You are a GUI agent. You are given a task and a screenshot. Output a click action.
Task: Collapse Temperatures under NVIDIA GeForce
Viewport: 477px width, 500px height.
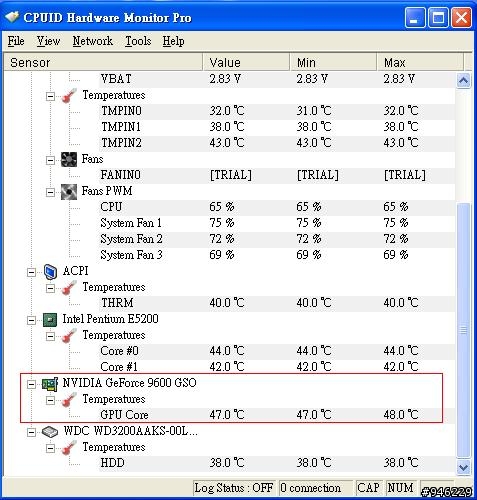coord(50,400)
